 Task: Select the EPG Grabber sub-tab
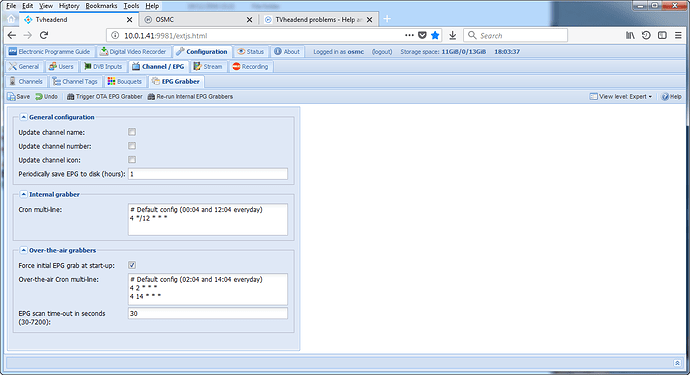point(176,81)
